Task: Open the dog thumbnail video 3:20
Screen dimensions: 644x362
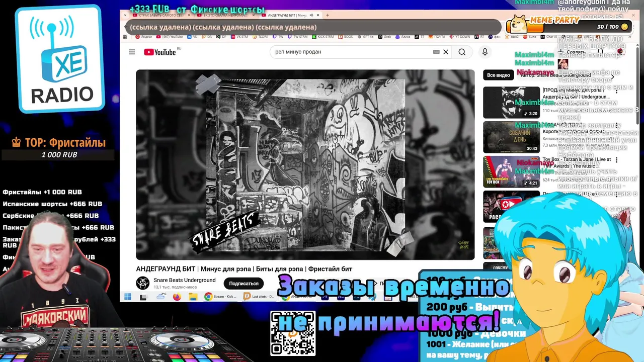Action: point(511,102)
